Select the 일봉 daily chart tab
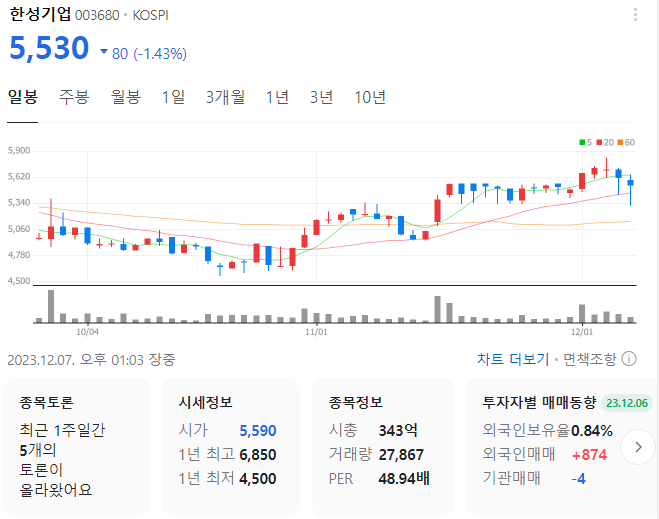659x519 pixels. pyautogui.click(x=23, y=97)
